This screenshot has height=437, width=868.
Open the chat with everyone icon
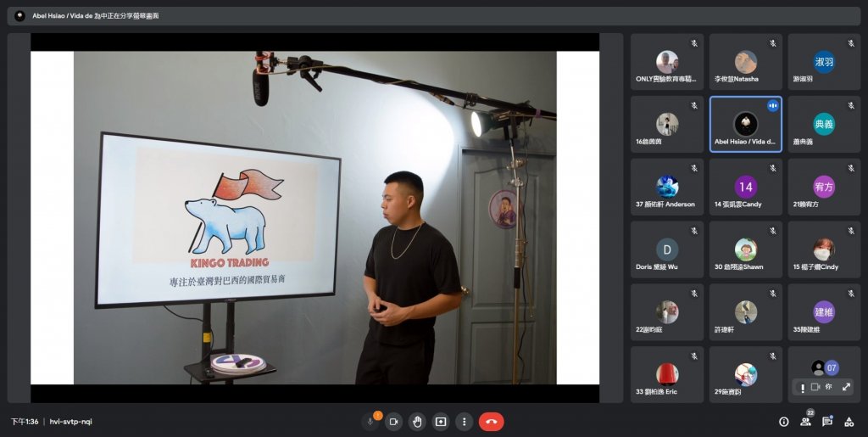point(827,422)
